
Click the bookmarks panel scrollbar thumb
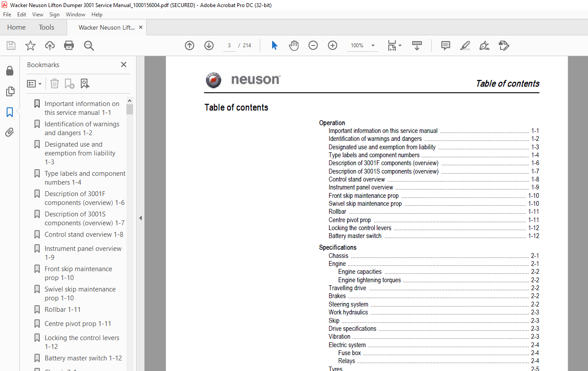(129, 109)
